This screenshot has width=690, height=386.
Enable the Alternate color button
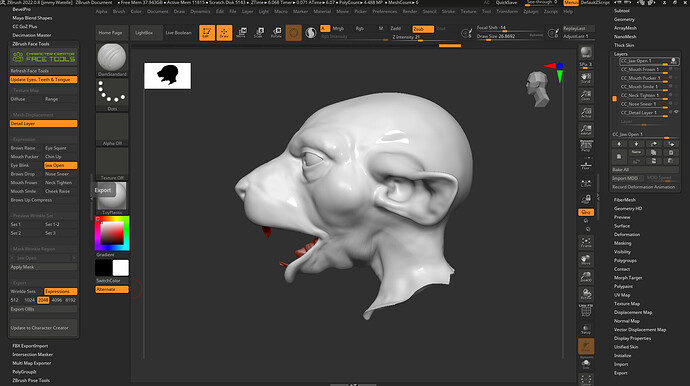tap(112, 289)
